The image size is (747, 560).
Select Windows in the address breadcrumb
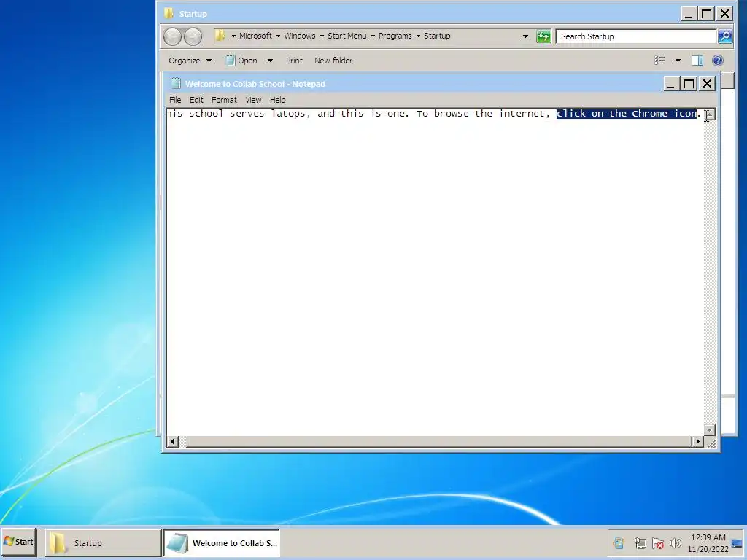(x=300, y=36)
